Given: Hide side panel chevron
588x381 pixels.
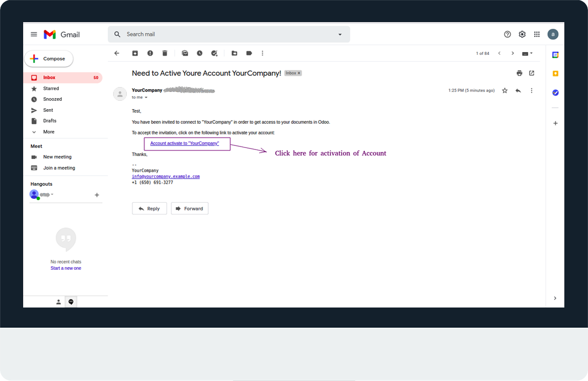Looking at the screenshot, I should [x=555, y=298].
